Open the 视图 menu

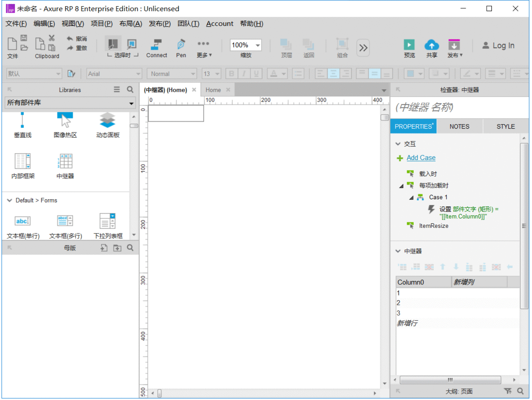(x=73, y=24)
